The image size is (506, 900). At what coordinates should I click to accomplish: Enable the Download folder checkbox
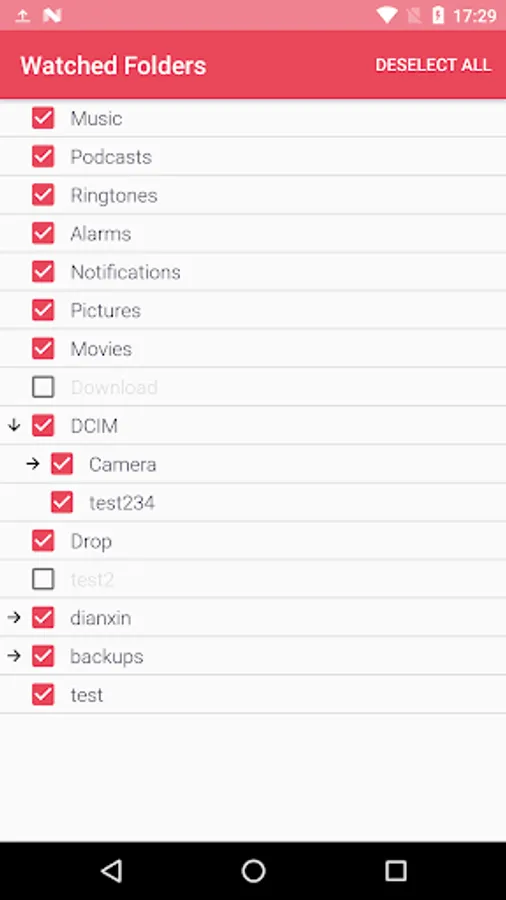tap(43, 387)
